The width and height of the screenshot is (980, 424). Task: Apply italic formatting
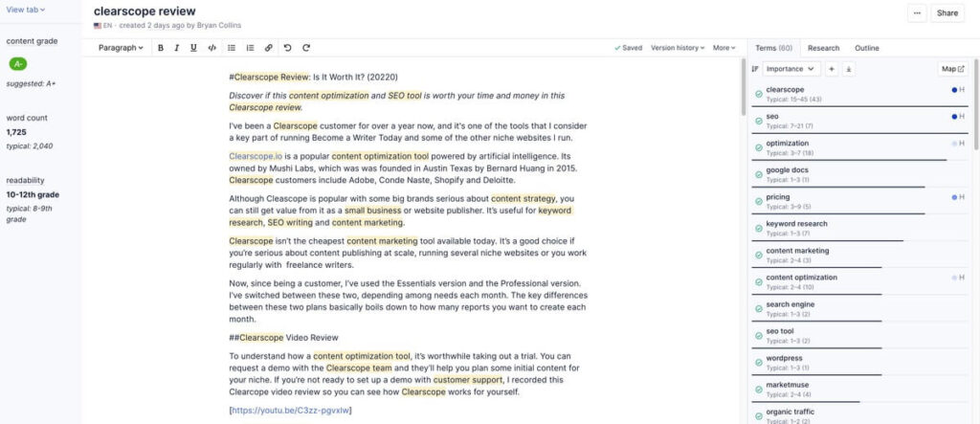click(x=177, y=47)
